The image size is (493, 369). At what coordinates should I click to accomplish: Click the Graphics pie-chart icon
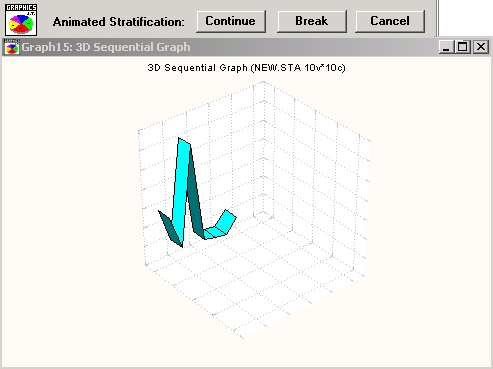(21, 20)
